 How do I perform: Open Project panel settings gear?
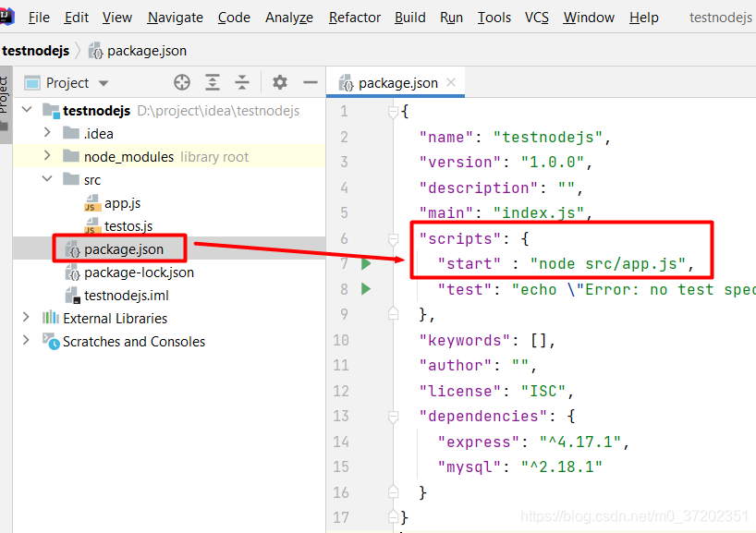pyautogui.click(x=279, y=82)
